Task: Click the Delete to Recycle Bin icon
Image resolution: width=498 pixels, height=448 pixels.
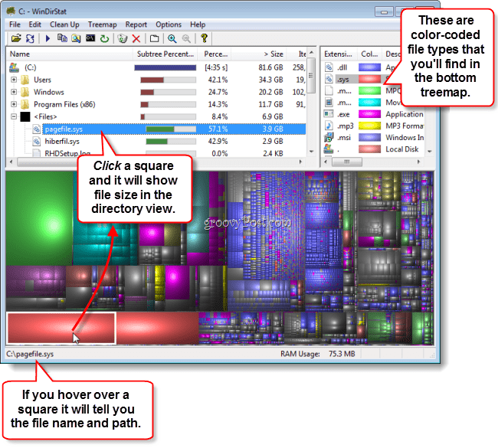Action: point(123,39)
